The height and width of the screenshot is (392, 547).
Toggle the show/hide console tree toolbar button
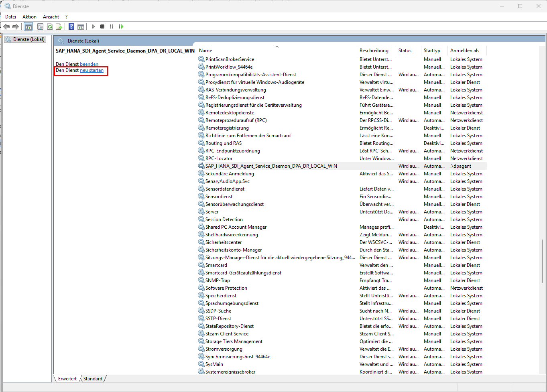click(x=28, y=26)
